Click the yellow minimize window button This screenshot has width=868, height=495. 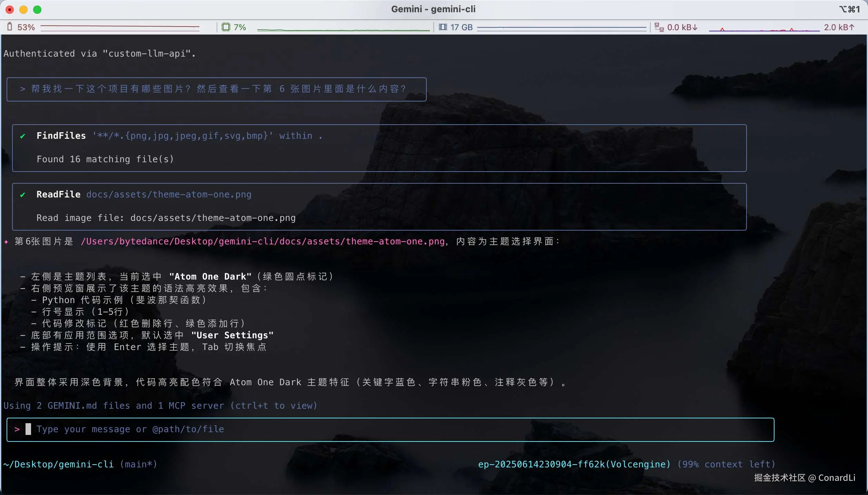point(23,10)
